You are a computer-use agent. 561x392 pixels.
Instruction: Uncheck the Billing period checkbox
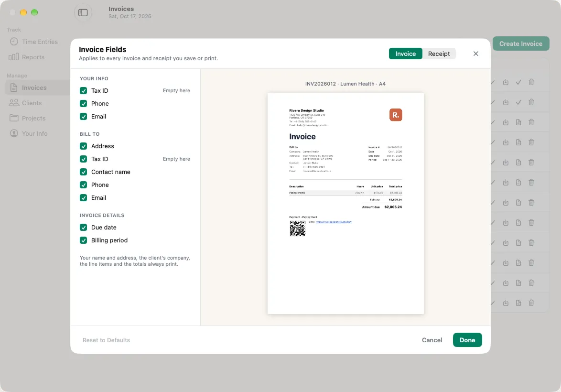click(x=83, y=240)
